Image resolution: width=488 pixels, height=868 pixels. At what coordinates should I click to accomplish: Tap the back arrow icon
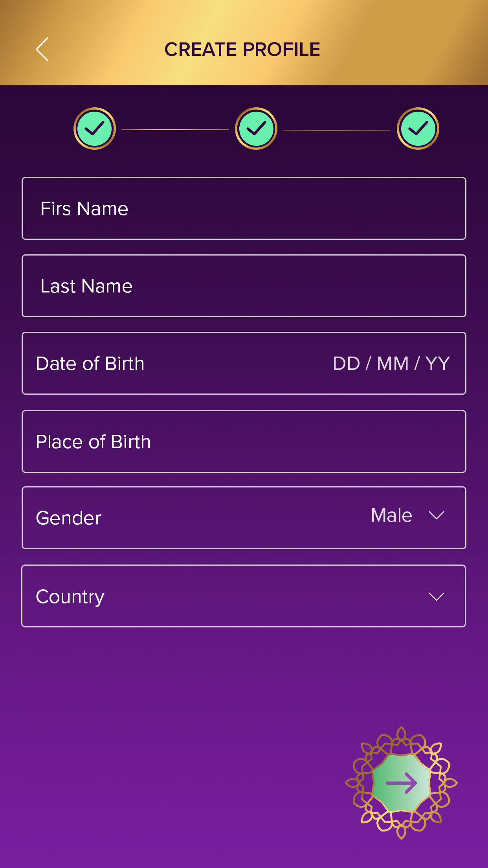click(42, 50)
